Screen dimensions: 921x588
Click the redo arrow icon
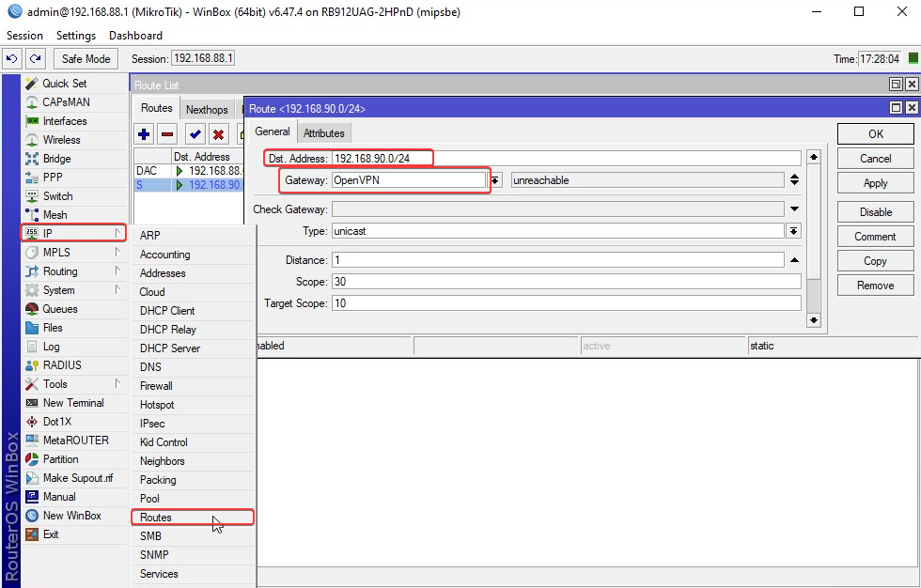point(36,58)
